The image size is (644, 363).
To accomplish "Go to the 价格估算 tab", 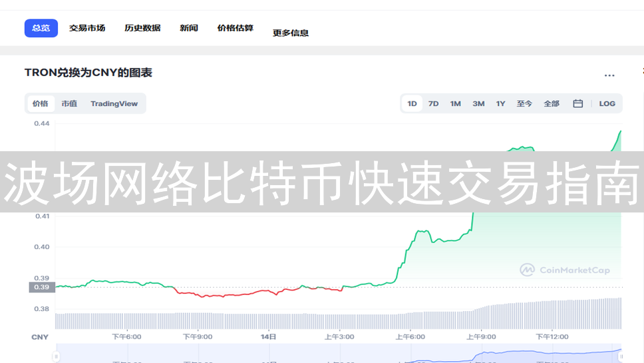I will [x=236, y=28].
